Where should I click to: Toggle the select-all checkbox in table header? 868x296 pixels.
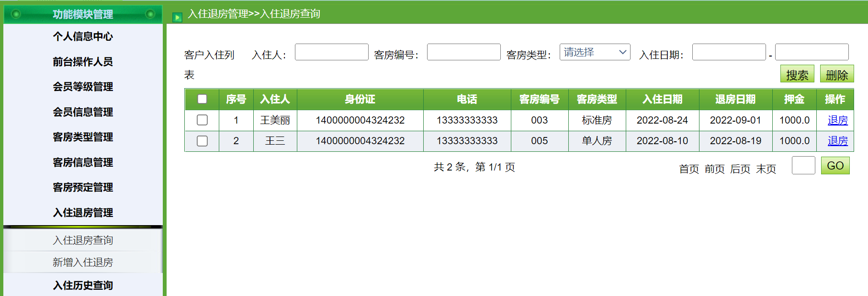[x=202, y=99]
